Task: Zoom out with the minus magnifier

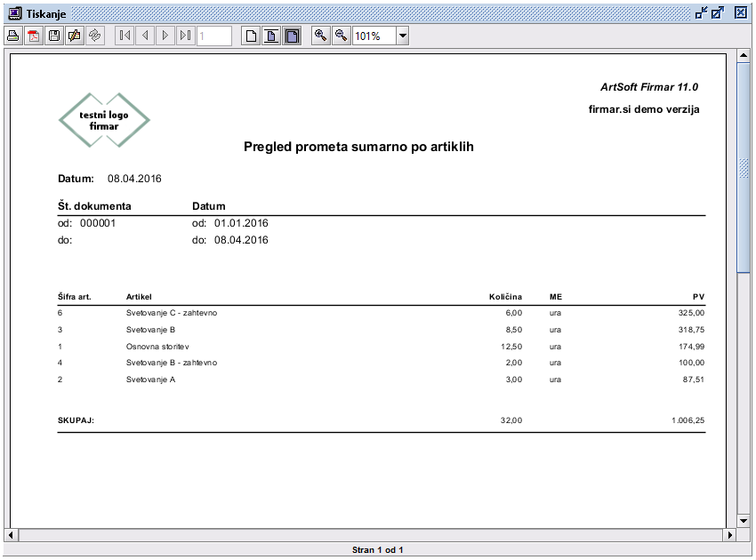Action: point(341,36)
